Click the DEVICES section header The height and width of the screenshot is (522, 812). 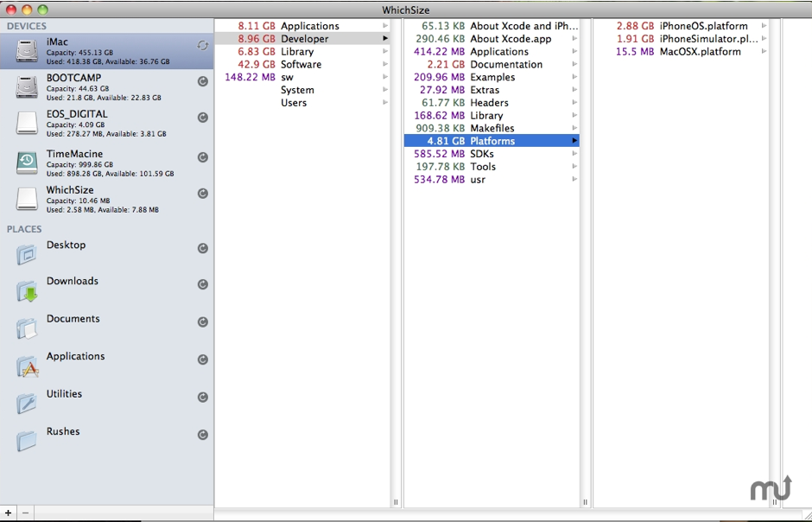[27, 26]
